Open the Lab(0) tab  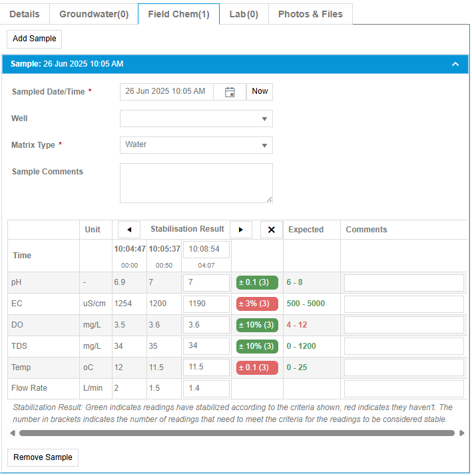[x=244, y=14]
